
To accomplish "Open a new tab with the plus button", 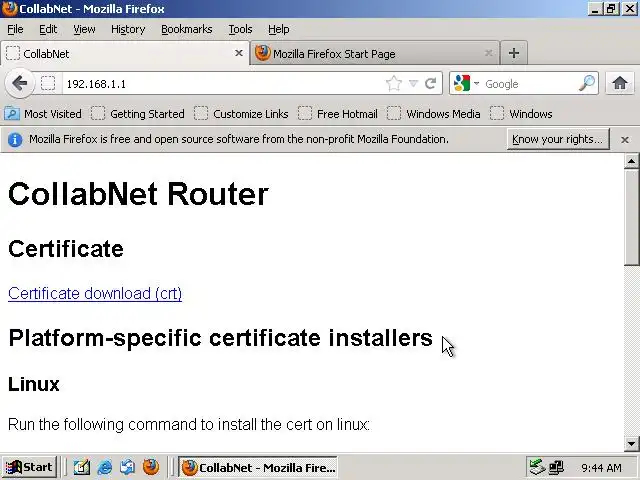I will [514, 53].
